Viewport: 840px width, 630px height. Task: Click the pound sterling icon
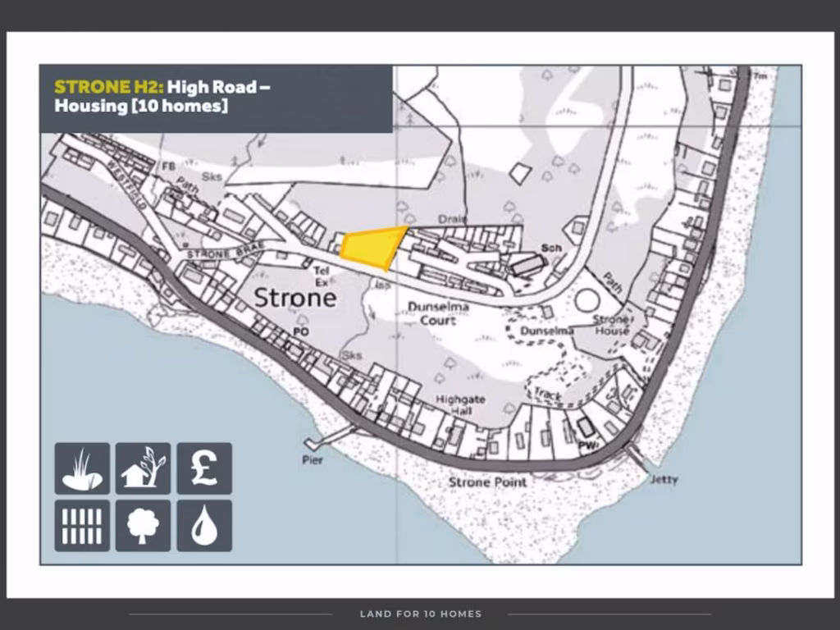pos(204,468)
